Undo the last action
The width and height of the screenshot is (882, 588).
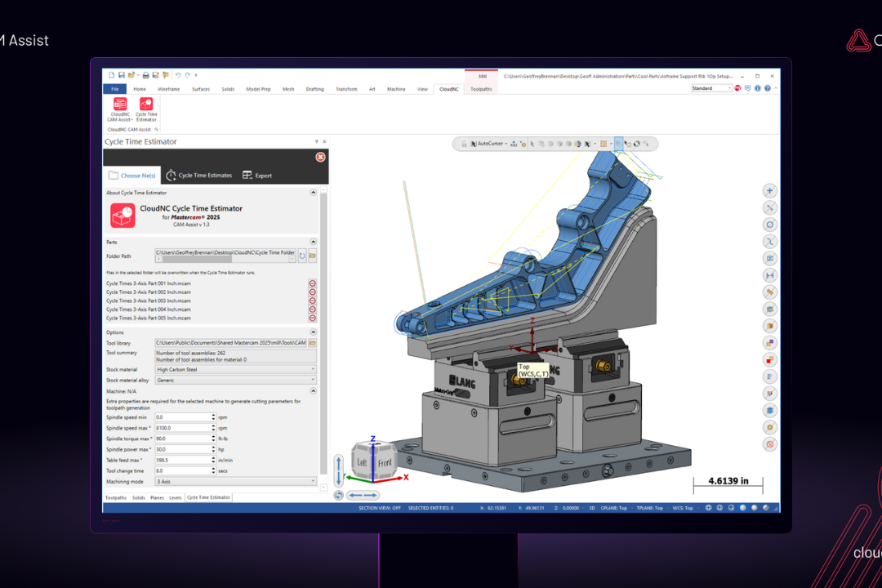coord(178,75)
